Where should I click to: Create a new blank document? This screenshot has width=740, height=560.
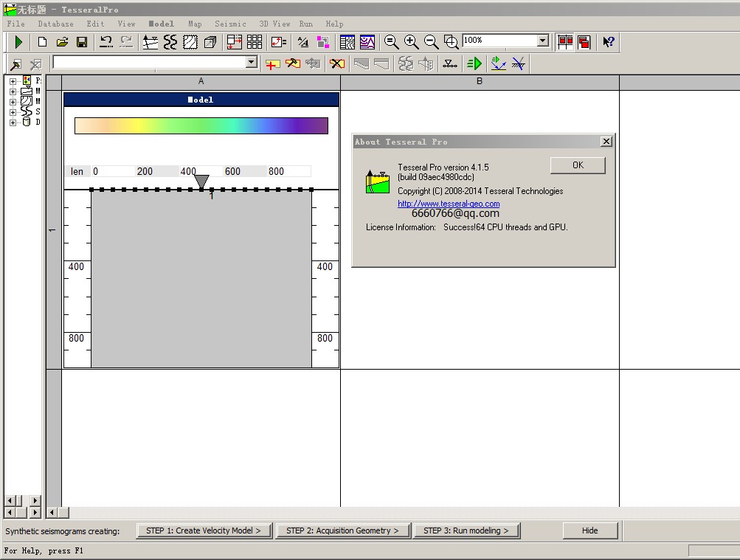tap(42, 43)
